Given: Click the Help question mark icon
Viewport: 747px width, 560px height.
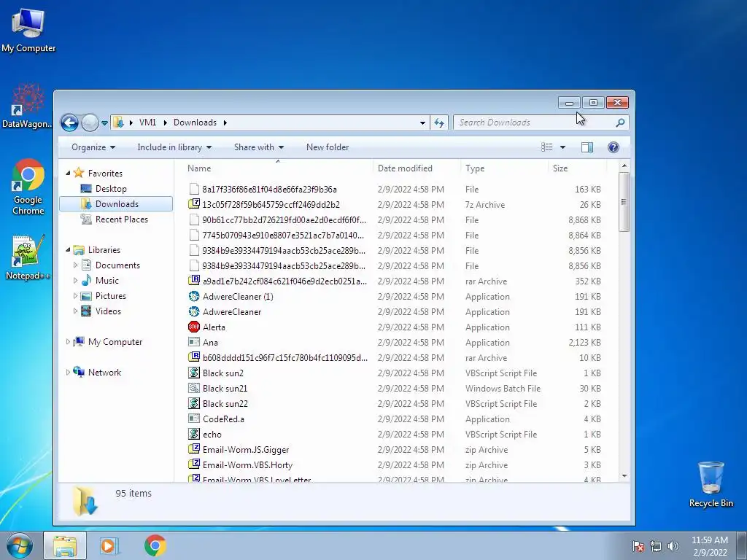Looking at the screenshot, I should coord(614,147).
